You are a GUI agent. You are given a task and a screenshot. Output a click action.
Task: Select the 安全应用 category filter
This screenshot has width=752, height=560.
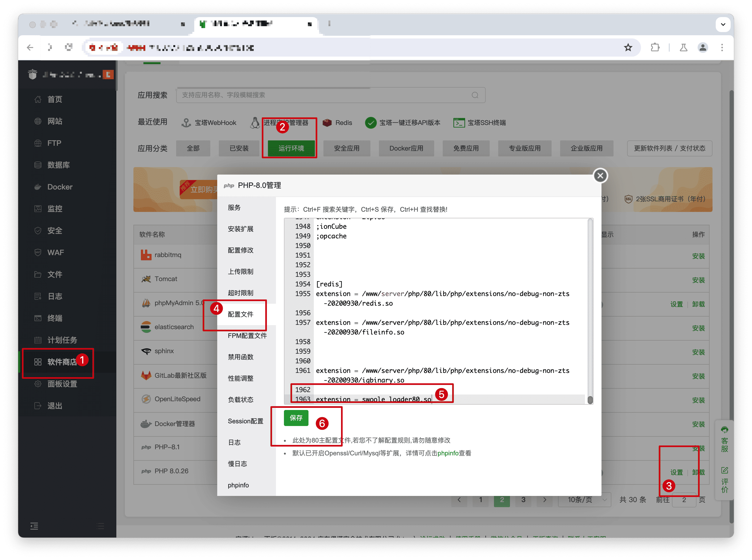pos(347,148)
